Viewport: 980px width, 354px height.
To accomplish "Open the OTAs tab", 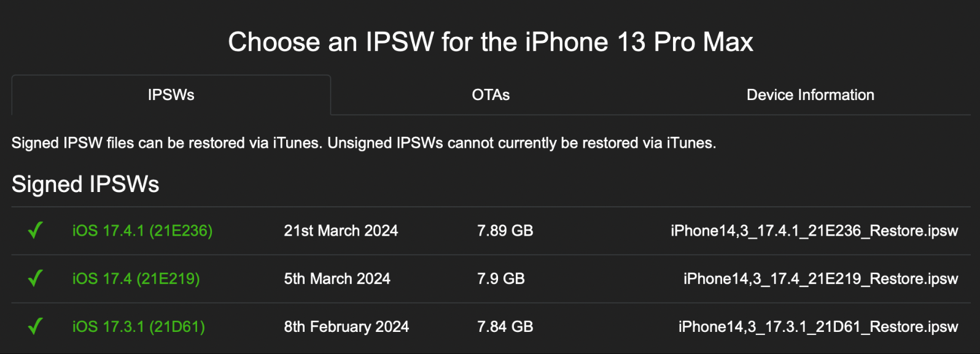I will [x=491, y=95].
